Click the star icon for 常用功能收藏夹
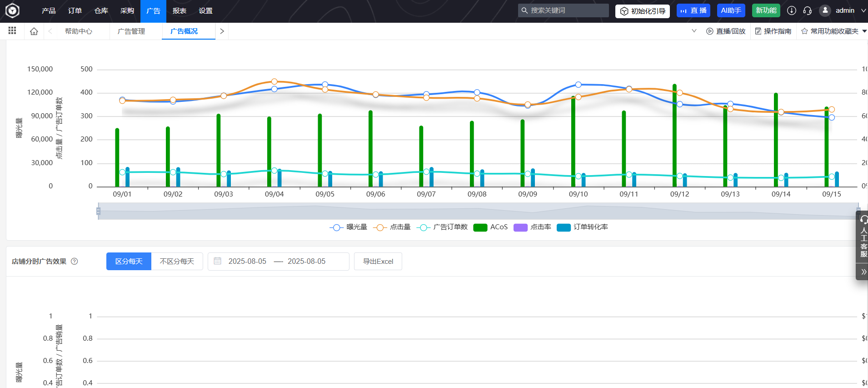868x388 pixels. [x=804, y=31]
